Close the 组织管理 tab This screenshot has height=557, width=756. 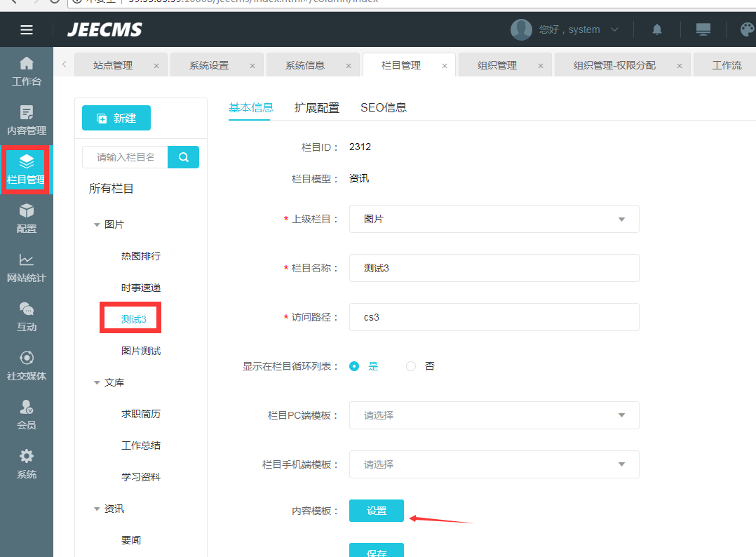click(x=541, y=66)
